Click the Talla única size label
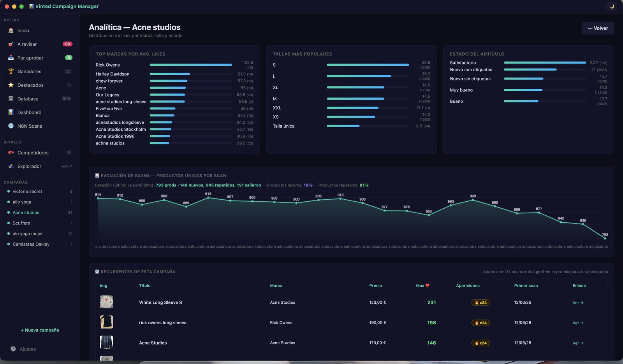This screenshot has width=623, height=364. point(283,126)
